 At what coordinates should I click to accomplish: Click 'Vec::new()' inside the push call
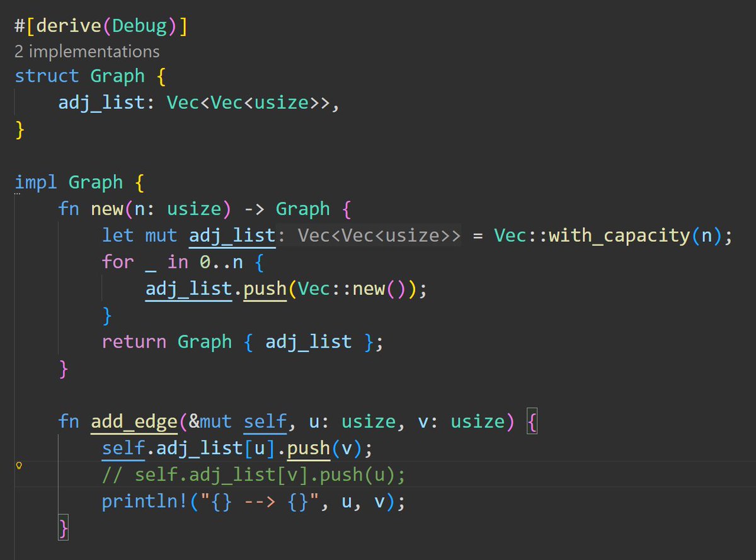(353, 289)
